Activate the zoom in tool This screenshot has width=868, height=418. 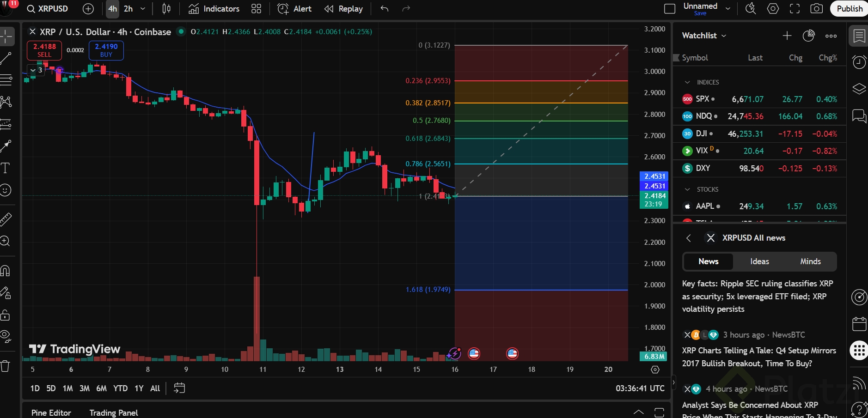click(6, 241)
